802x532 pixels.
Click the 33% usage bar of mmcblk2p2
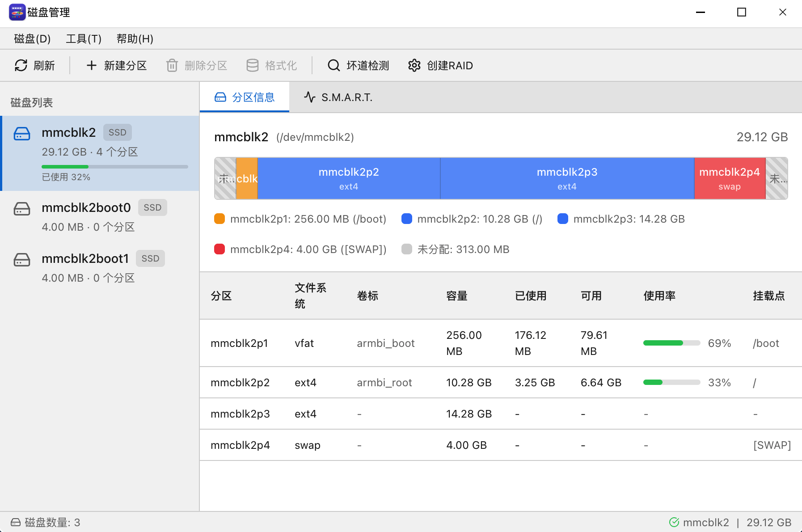(x=671, y=382)
